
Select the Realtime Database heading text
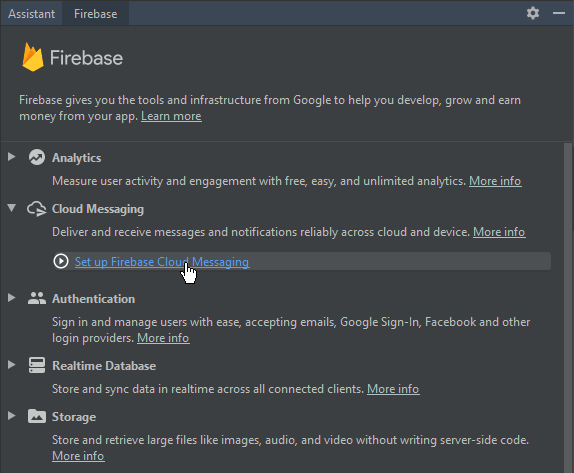104,366
